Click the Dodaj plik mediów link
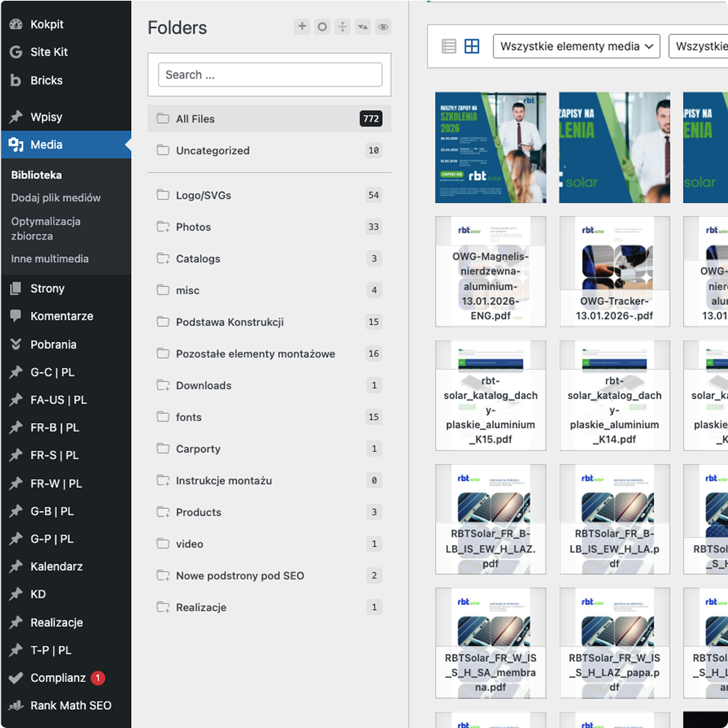This screenshot has width=728, height=728. coord(56,197)
